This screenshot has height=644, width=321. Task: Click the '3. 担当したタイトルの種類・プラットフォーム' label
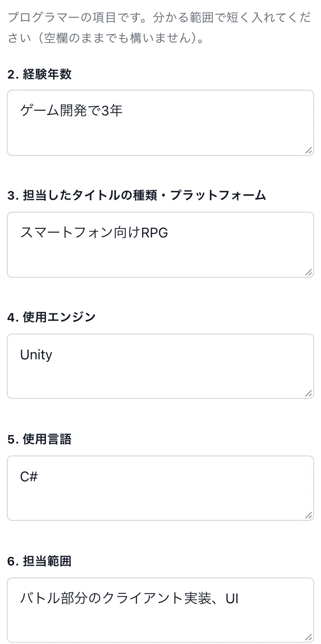coord(137,196)
